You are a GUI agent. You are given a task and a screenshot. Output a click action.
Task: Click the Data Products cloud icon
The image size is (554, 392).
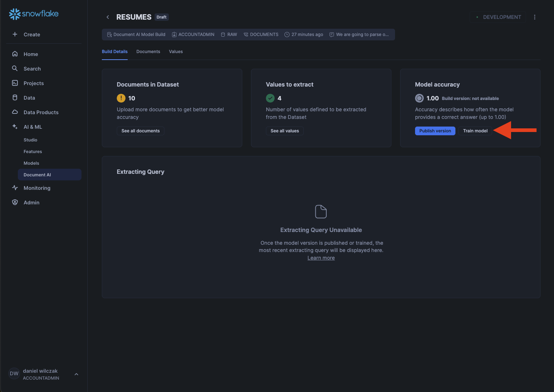point(15,112)
